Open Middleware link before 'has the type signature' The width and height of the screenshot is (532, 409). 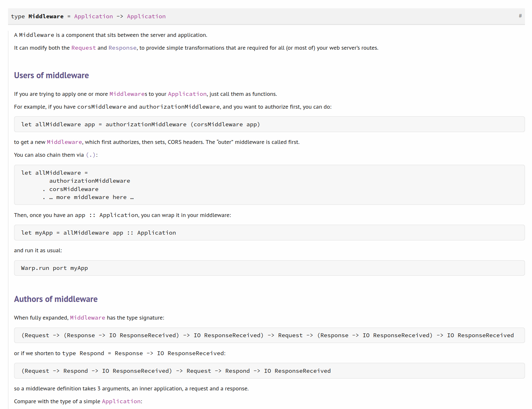pos(88,318)
